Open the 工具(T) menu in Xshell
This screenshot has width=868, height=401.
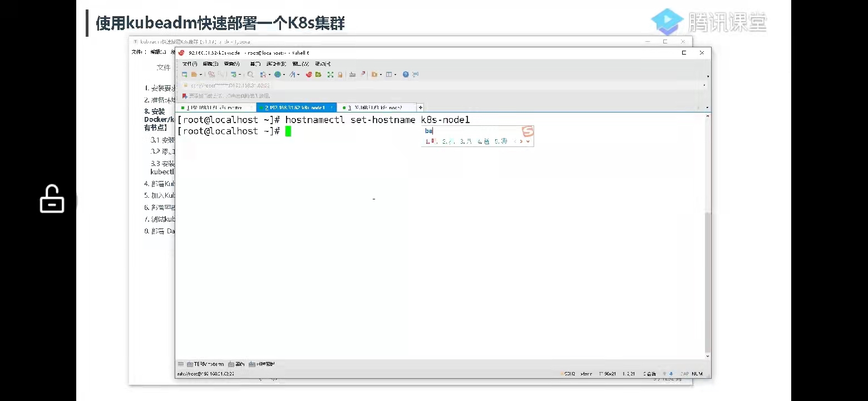click(255, 64)
